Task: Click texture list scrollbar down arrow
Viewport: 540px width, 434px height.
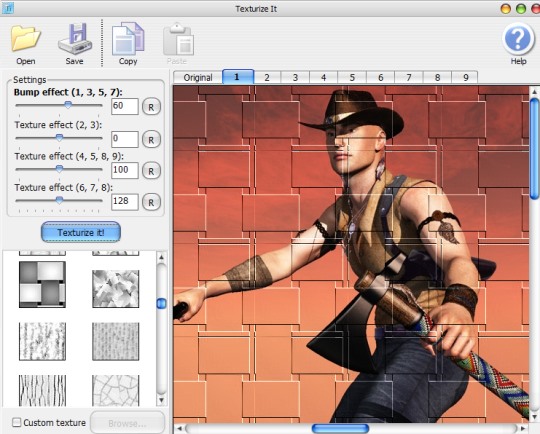Action: pyautogui.click(x=161, y=400)
